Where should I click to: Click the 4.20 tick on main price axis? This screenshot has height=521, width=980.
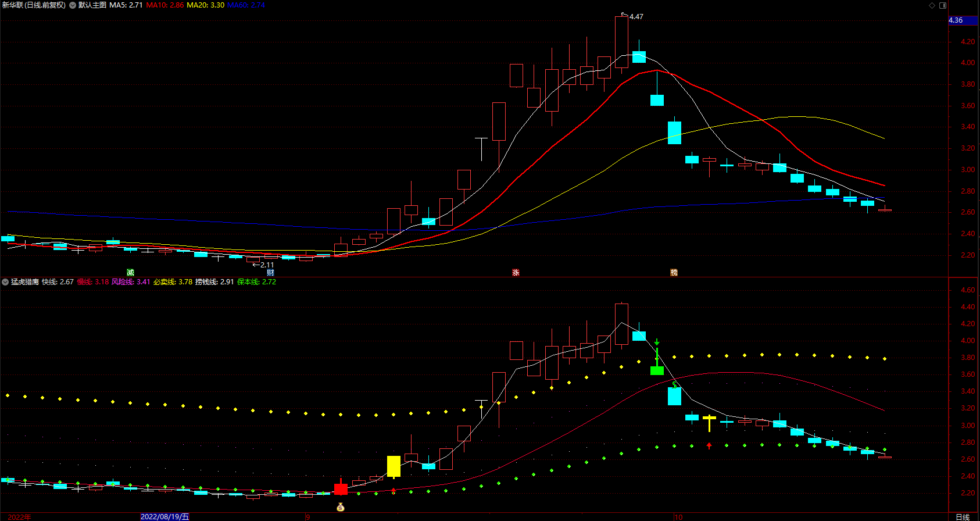[x=968, y=42]
